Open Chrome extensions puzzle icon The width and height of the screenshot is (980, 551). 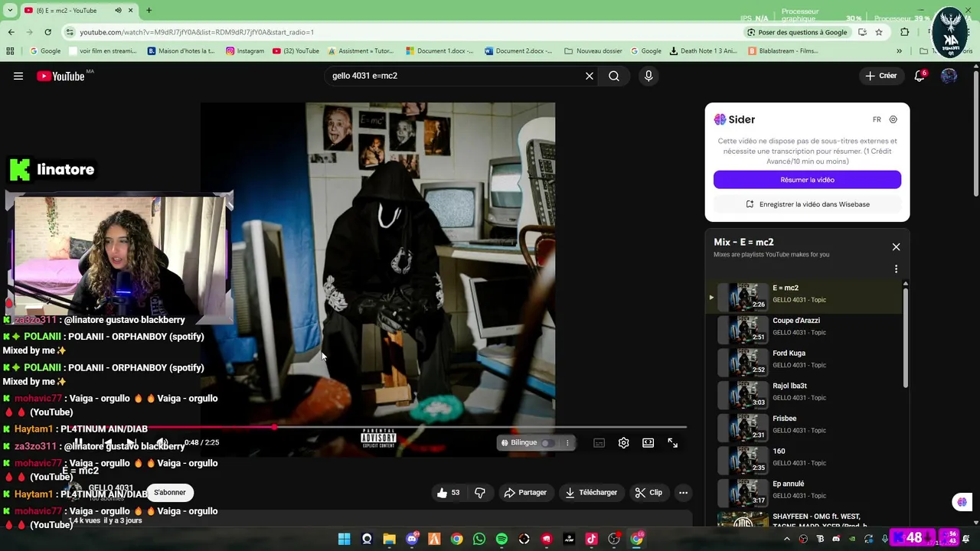[905, 32]
